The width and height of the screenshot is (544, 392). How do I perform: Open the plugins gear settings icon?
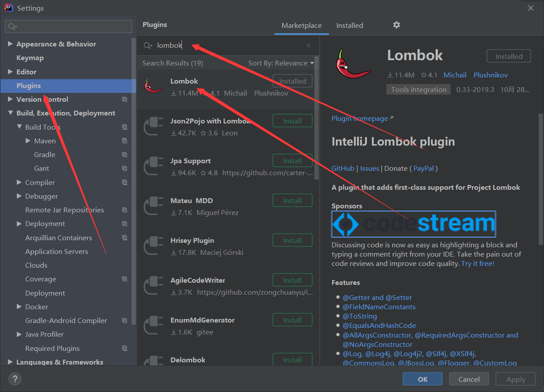click(x=397, y=25)
